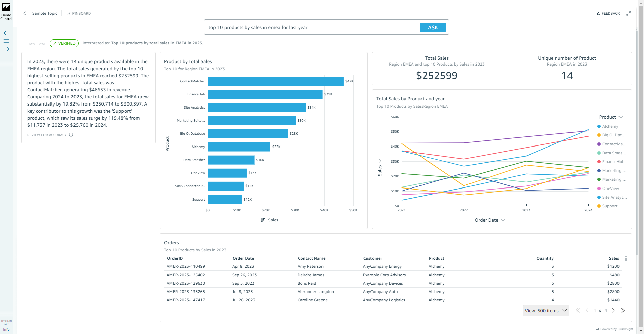This screenshot has height=334, width=644.
Task: Click the undo arrow above the answer
Action: tap(32, 43)
